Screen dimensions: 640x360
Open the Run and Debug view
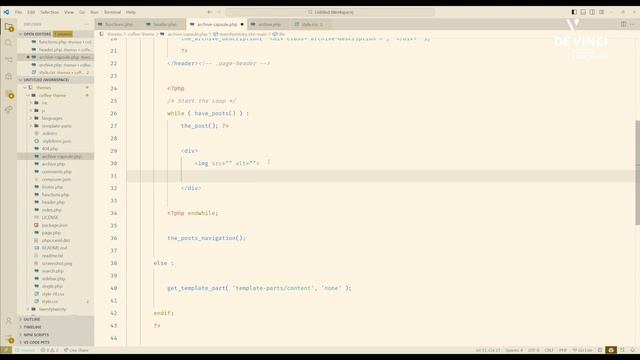pyautogui.click(x=9, y=76)
